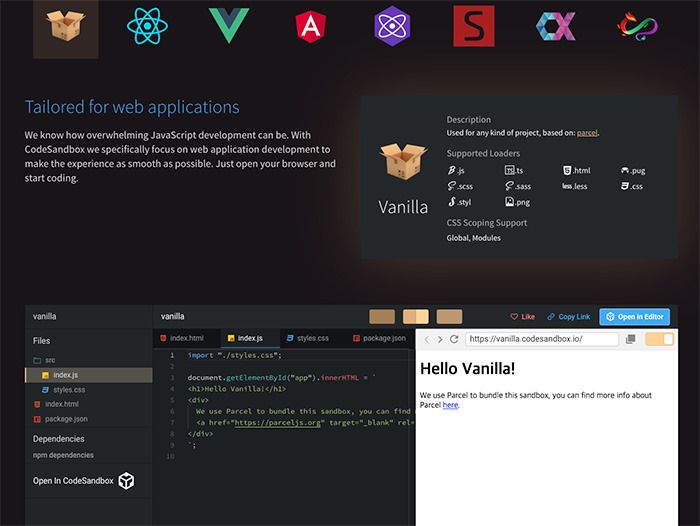Click the Copy Link chain icon
700x526 pixels.
point(551,317)
